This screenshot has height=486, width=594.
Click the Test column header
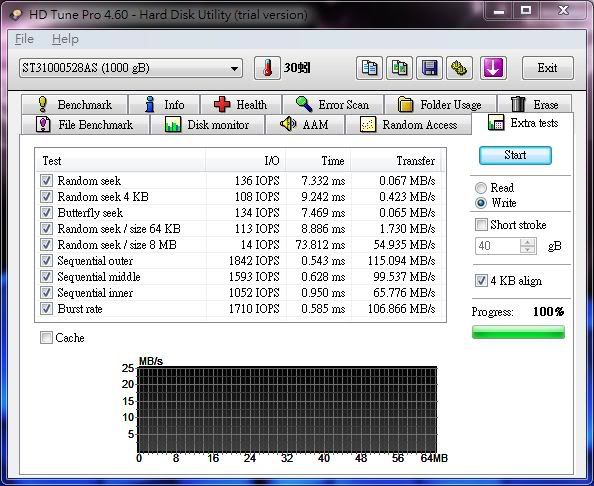point(121,161)
